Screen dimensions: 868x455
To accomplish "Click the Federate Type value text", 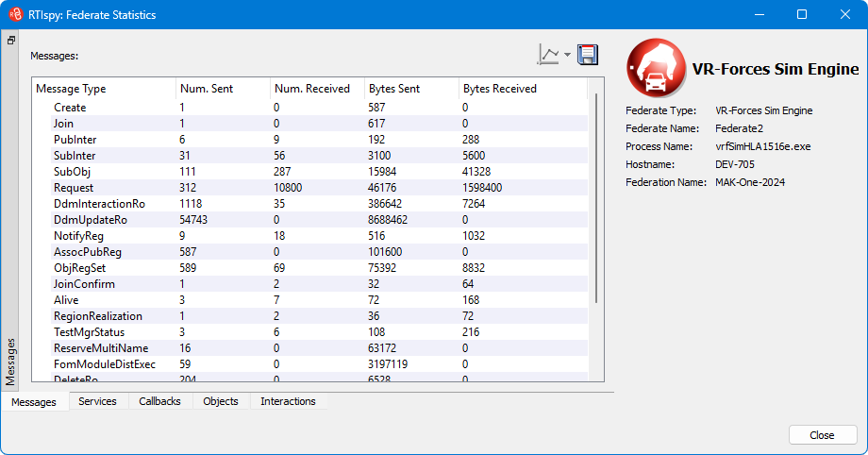I will (764, 110).
